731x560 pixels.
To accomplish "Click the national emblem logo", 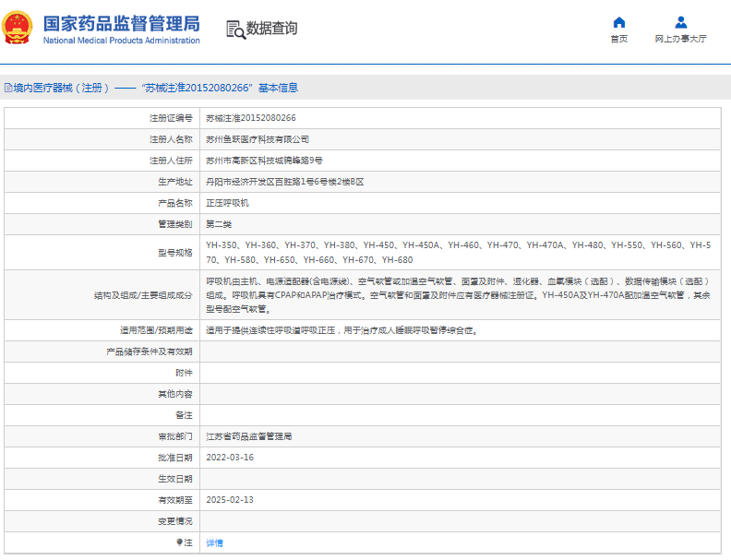I will click(18, 28).
